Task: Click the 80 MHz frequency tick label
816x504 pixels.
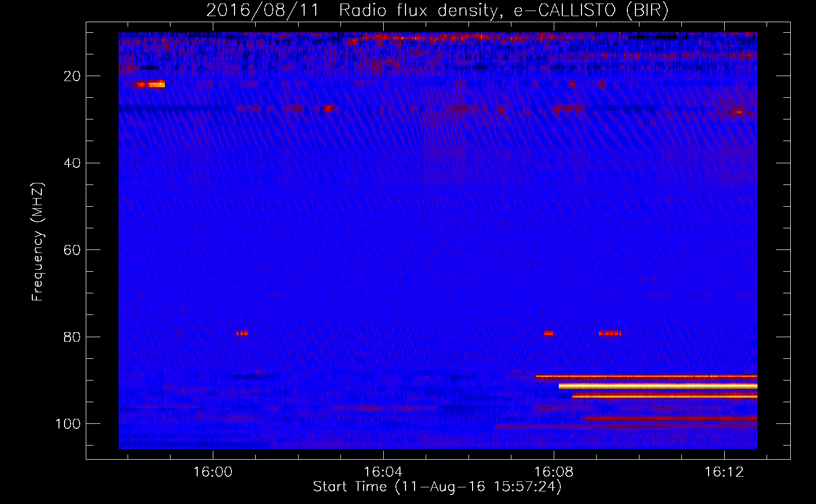Action: (x=72, y=337)
